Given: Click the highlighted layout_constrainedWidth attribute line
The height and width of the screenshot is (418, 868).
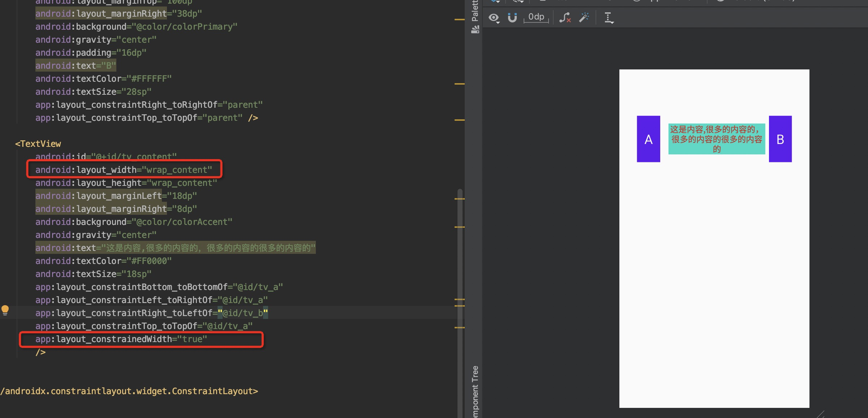Looking at the screenshot, I should [x=121, y=339].
